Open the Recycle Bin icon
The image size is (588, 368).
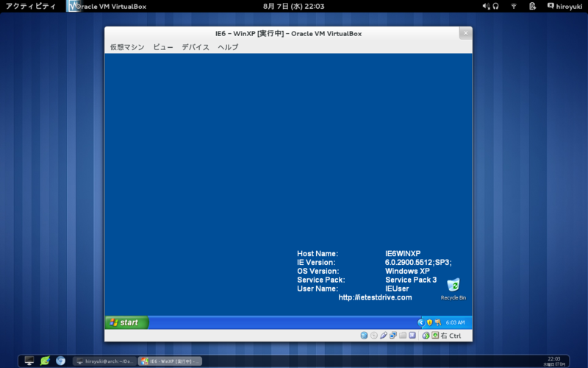coord(453,289)
